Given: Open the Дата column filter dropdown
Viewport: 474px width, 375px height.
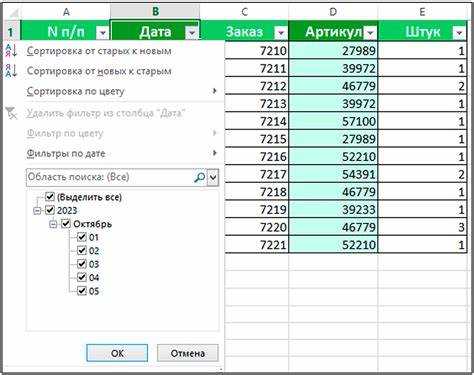Looking at the screenshot, I should [192, 33].
